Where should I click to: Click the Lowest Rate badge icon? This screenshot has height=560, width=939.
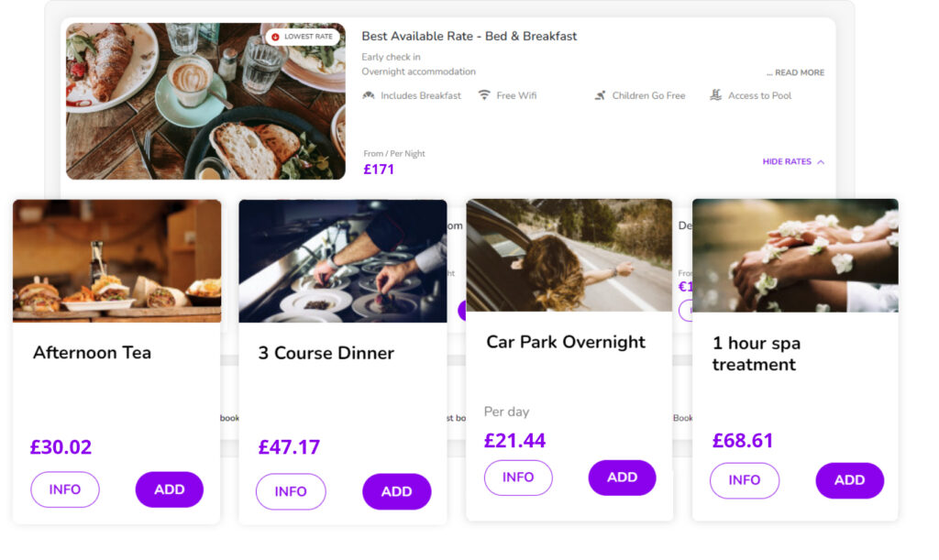[x=276, y=37]
